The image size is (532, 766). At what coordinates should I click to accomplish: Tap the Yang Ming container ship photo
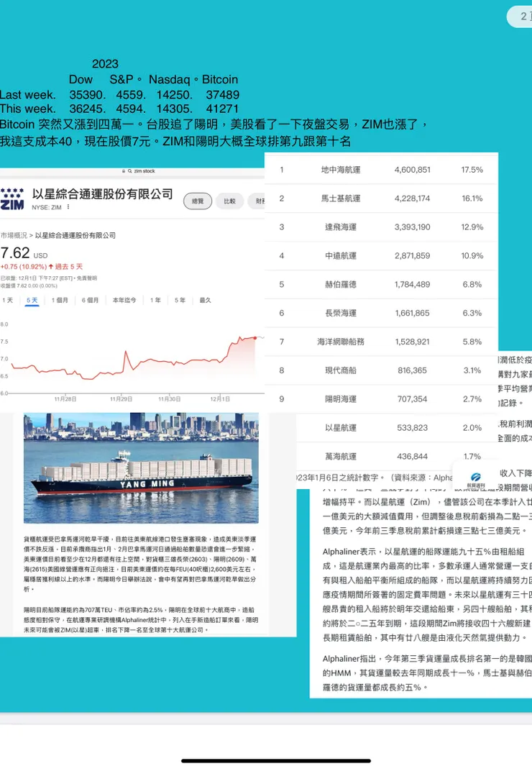(x=141, y=468)
